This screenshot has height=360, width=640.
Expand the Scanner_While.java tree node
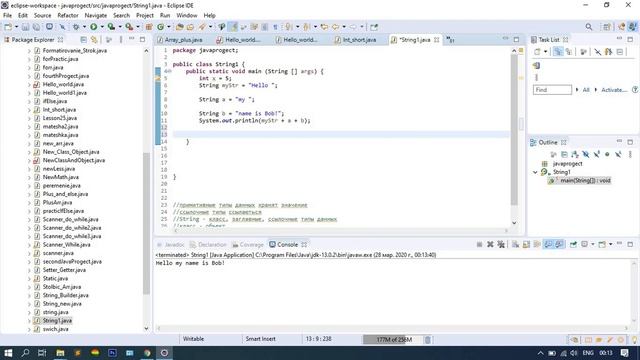tap(29, 245)
